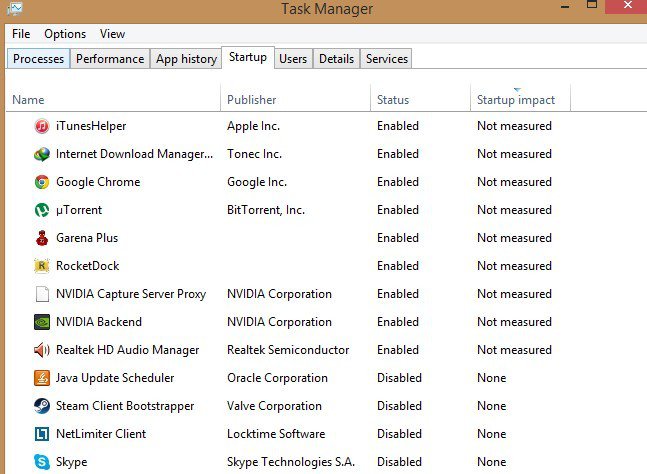Open the Details tab

(336, 59)
